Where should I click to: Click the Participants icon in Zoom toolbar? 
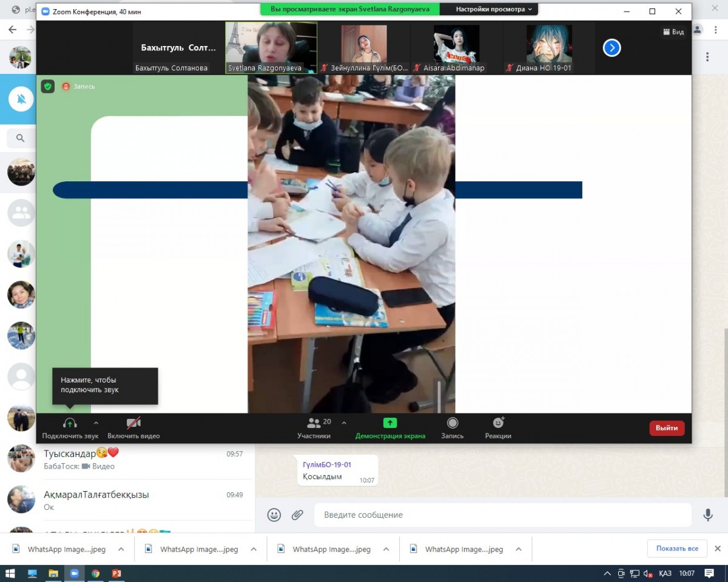click(x=314, y=423)
